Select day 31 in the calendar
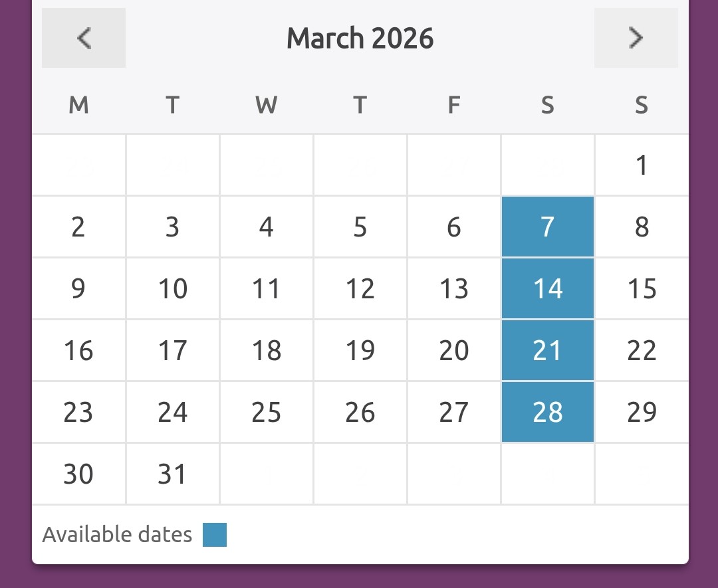This screenshot has width=718, height=588. tap(172, 474)
